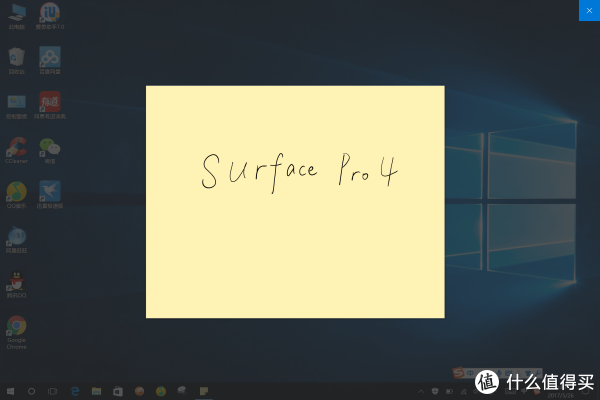Open the green WeChat desktop shortcut
Screen dimensions: 600x400
tap(50, 150)
